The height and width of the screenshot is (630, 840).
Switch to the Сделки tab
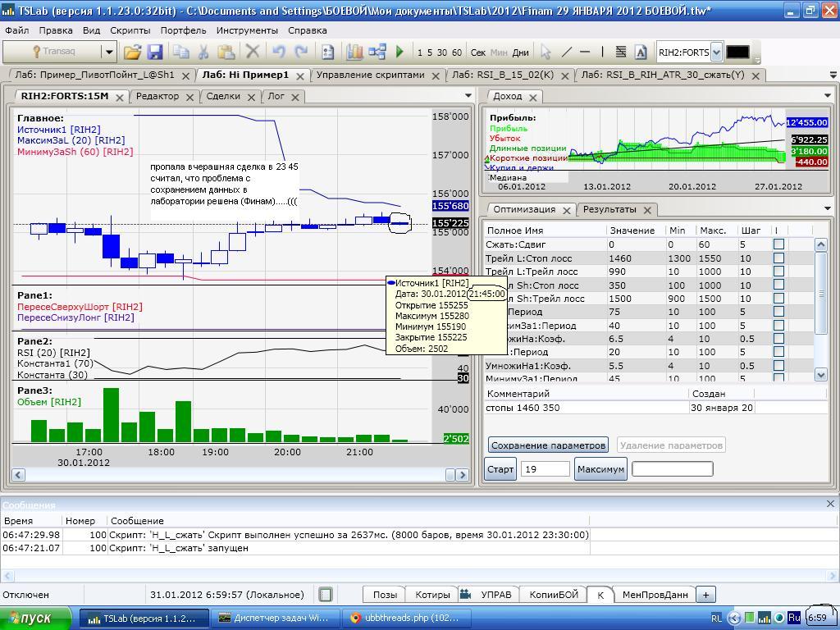223,96
